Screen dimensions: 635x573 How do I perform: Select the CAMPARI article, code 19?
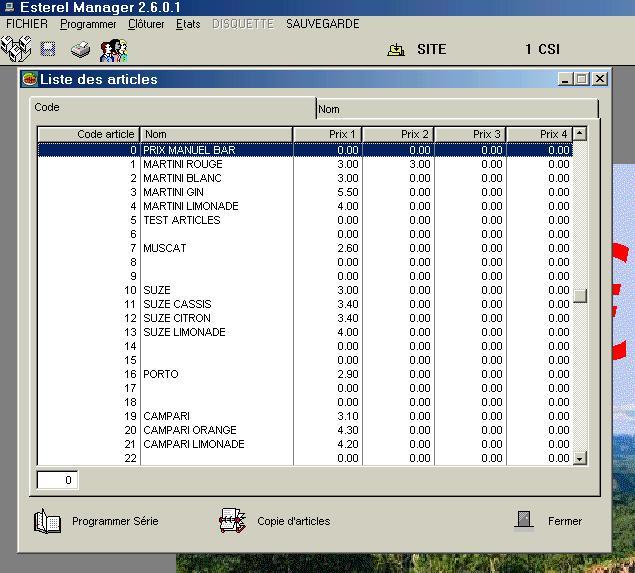(305, 416)
